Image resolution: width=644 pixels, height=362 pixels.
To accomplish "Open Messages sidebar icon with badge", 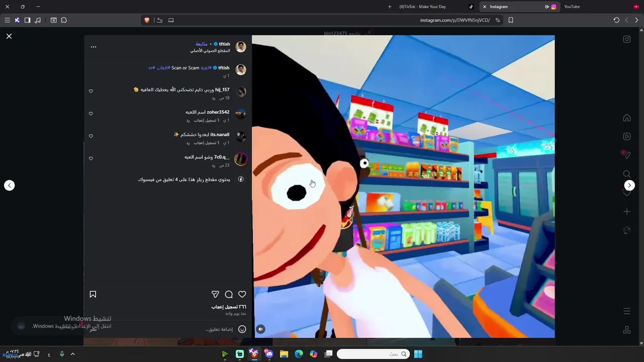I will tap(627, 155).
